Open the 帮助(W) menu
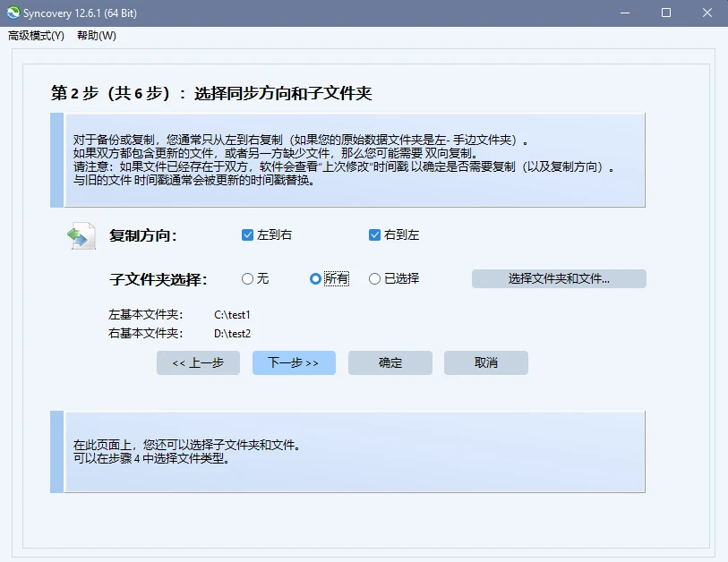This screenshot has width=728, height=562. pyautogui.click(x=97, y=36)
